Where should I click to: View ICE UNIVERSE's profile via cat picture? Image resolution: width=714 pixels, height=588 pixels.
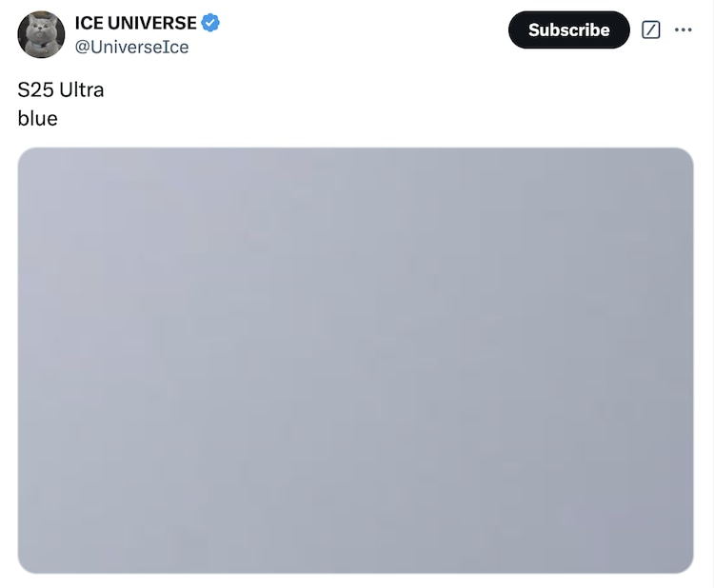[41, 34]
